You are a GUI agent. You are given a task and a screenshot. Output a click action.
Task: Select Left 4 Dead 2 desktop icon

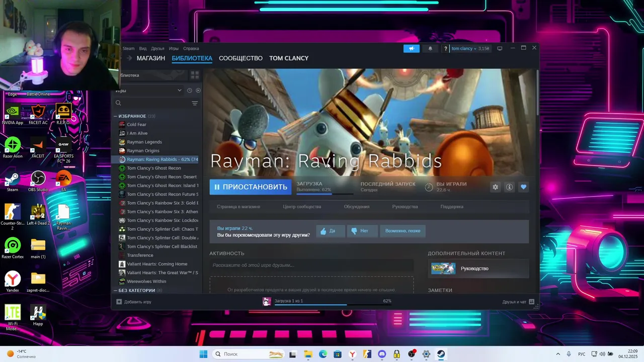(38, 215)
